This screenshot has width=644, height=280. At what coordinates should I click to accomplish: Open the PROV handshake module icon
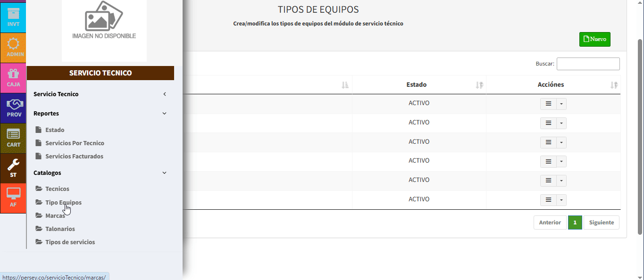13,108
